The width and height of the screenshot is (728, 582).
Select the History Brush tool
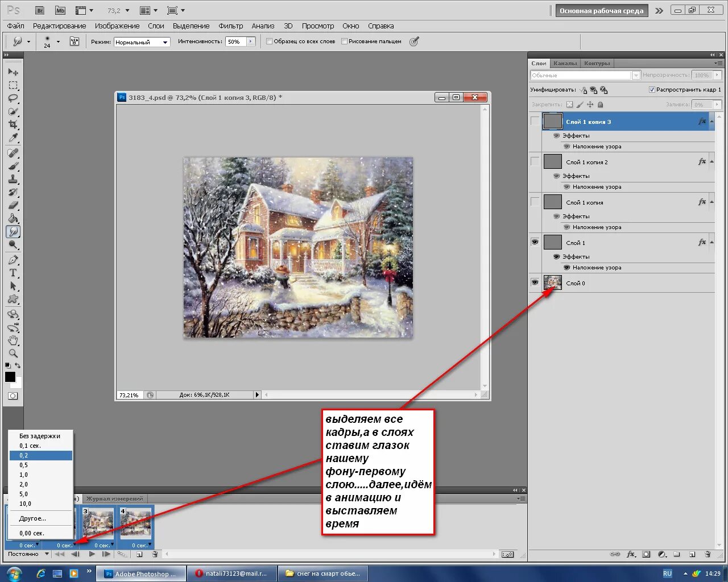(13, 192)
